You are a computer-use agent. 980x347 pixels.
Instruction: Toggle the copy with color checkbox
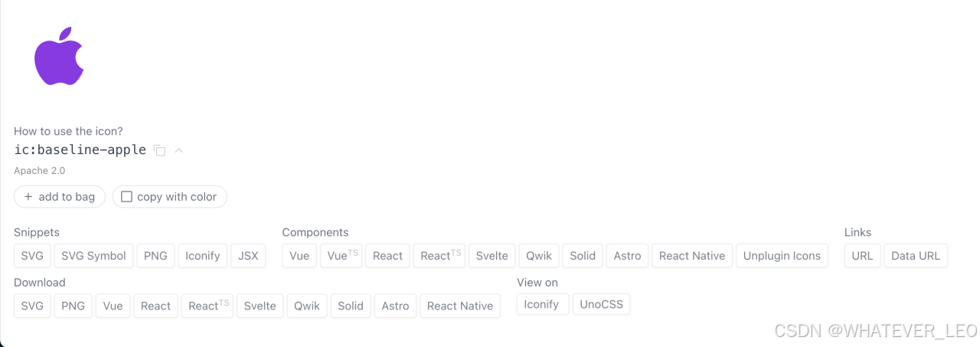click(x=127, y=197)
